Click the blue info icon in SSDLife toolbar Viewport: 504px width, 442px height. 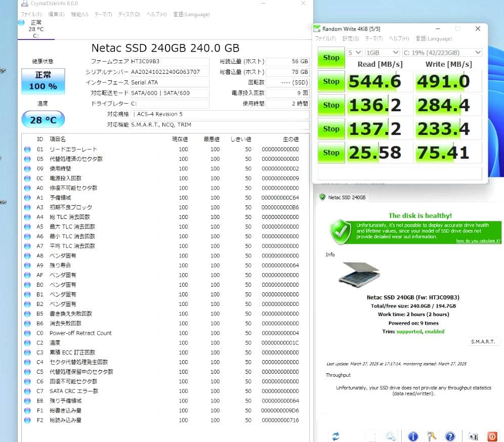pos(412,436)
